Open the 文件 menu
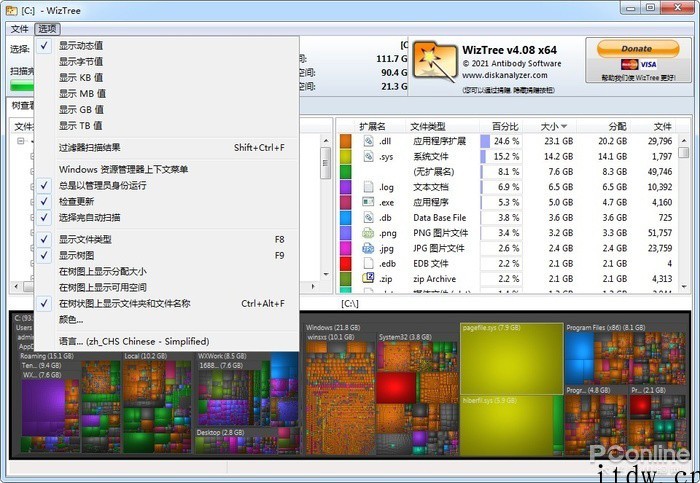 [x=19, y=29]
